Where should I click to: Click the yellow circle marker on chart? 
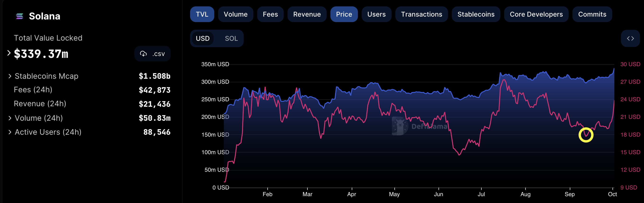point(586,135)
